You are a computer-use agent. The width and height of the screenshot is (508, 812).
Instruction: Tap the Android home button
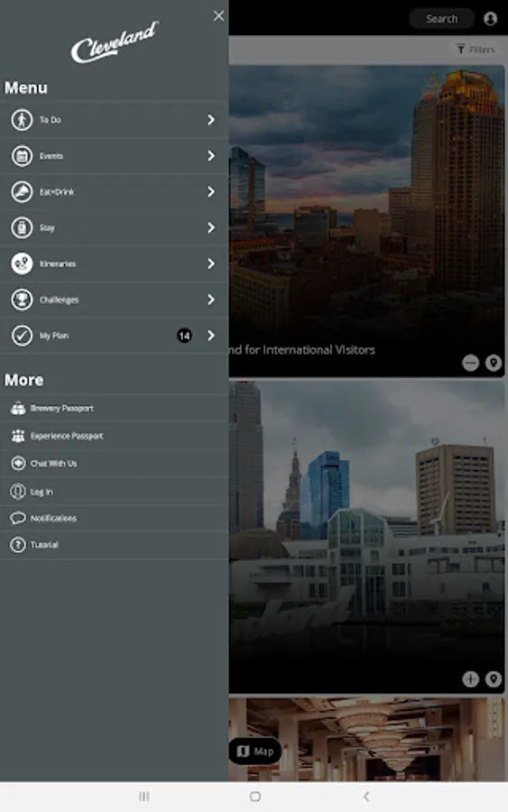(x=254, y=797)
